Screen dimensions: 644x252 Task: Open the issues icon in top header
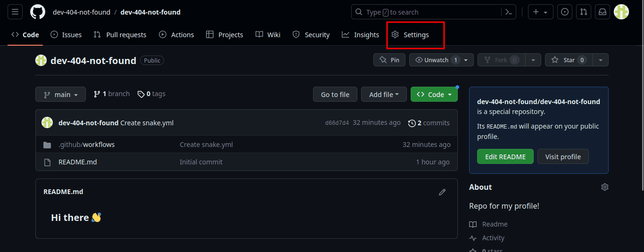pyautogui.click(x=565, y=12)
